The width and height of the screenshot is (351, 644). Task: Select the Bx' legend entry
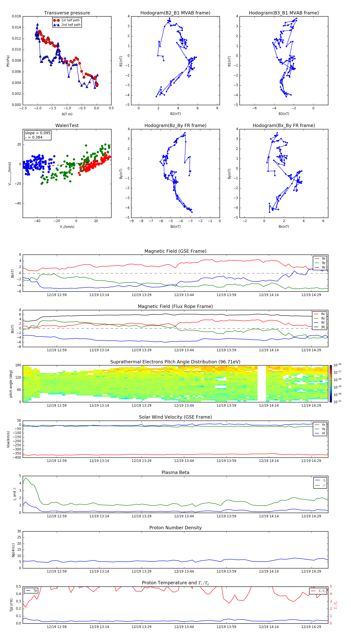[320, 314]
